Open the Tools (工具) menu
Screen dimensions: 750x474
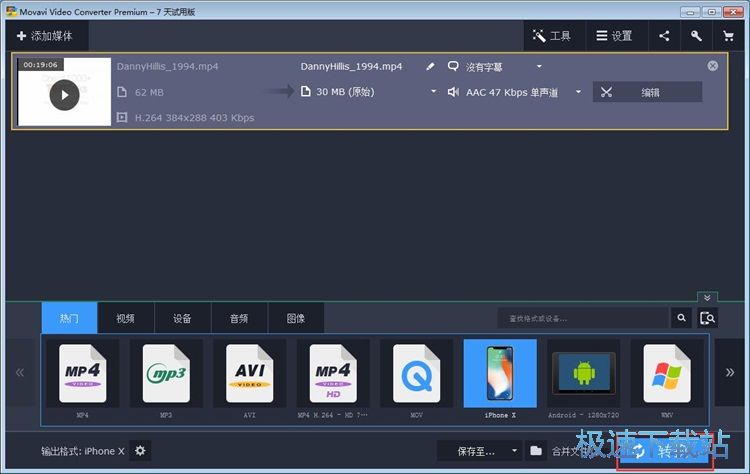pos(554,36)
